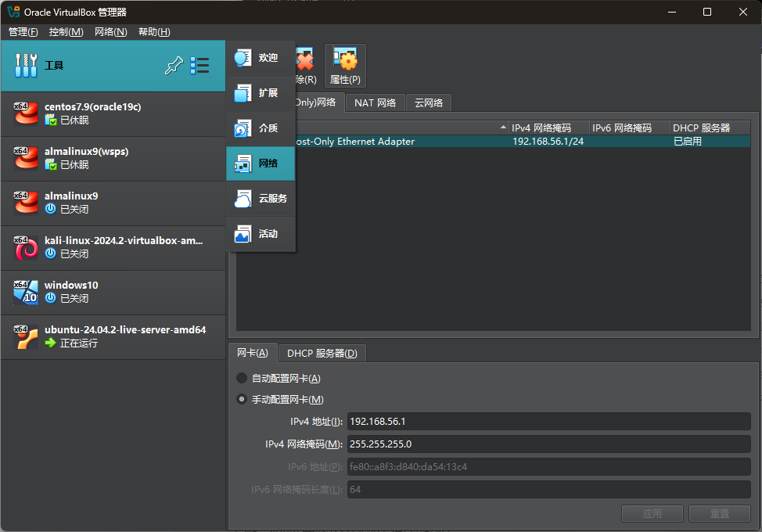
Task: Select the Cloud Services (云服务) tool
Action: click(x=261, y=199)
